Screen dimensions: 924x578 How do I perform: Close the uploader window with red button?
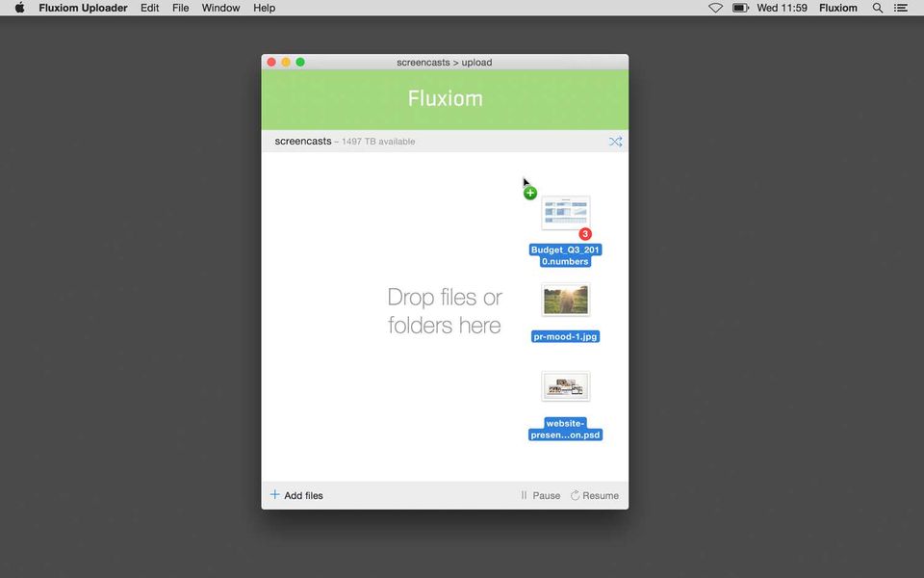(271, 62)
